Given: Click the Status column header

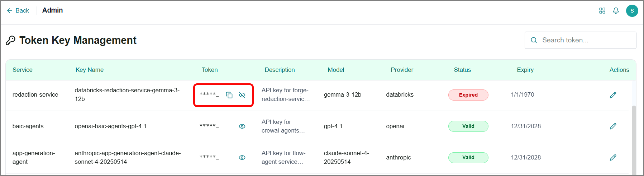Looking at the screenshot, I should (x=462, y=70).
